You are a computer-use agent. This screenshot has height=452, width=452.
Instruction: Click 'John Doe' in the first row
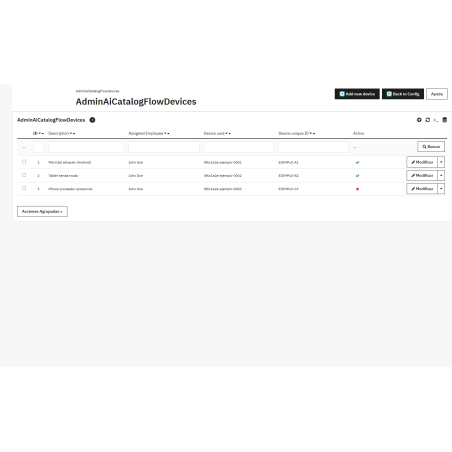click(x=136, y=162)
